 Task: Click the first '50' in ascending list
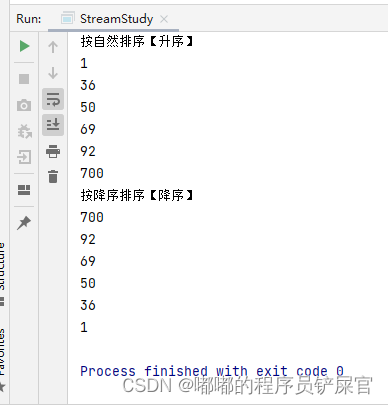tap(88, 107)
